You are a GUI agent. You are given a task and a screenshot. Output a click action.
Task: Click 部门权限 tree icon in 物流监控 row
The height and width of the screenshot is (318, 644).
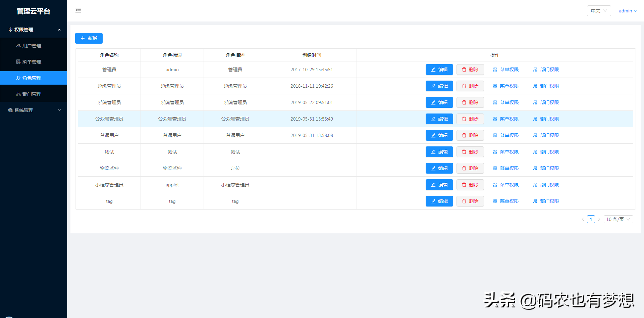pyautogui.click(x=535, y=168)
